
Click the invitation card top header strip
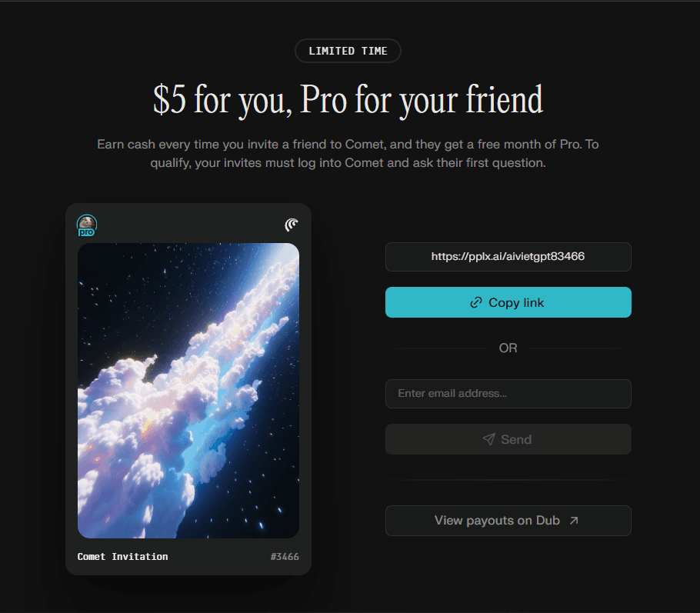click(188, 224)
